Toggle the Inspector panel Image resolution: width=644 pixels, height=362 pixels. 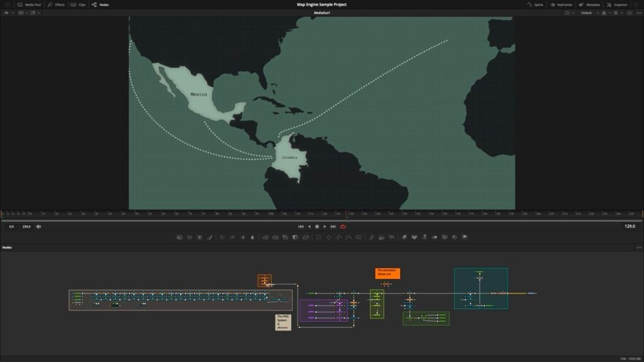[617, 4]
